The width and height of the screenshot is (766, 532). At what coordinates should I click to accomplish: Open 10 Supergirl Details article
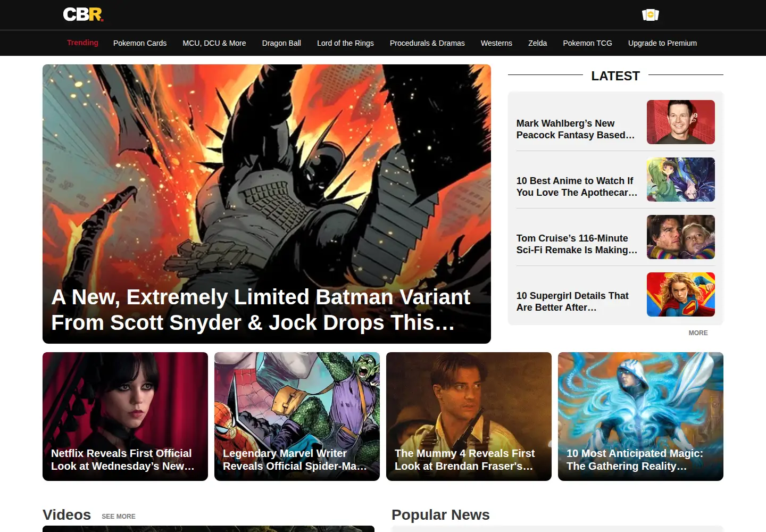click(572, 302)
